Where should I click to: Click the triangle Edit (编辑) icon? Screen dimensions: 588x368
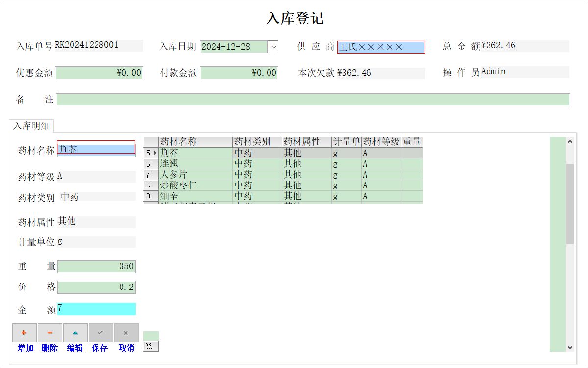pos(75,333)
